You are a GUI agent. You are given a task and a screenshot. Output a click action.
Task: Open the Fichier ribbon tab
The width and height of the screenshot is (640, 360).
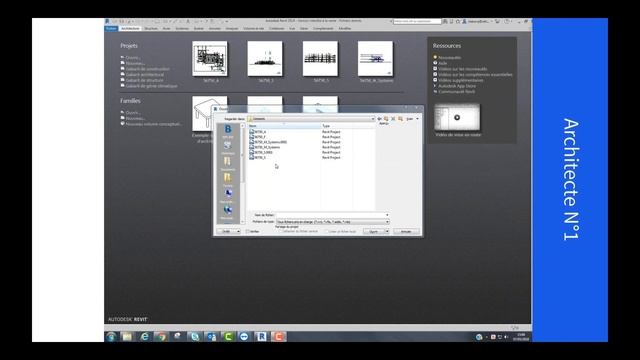pyautogui.click(x=111, y=29)
